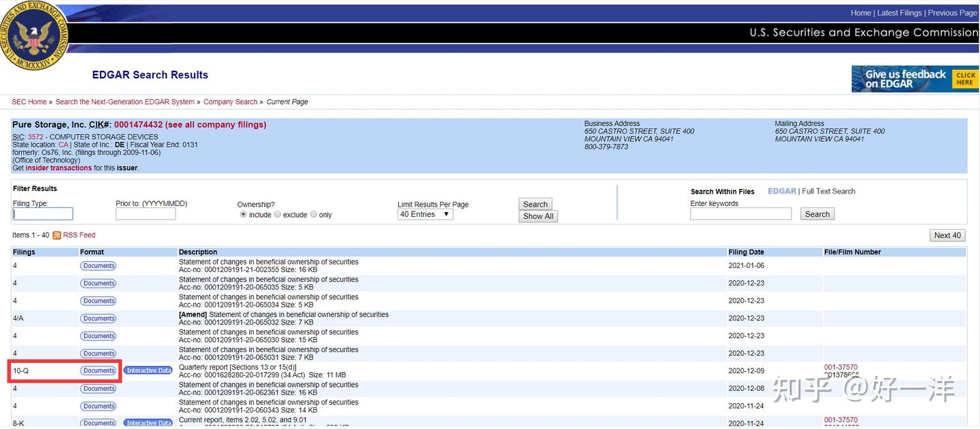The image size is (980, 429).
Task: Open Latest Filings link
Action: (900, 13)
